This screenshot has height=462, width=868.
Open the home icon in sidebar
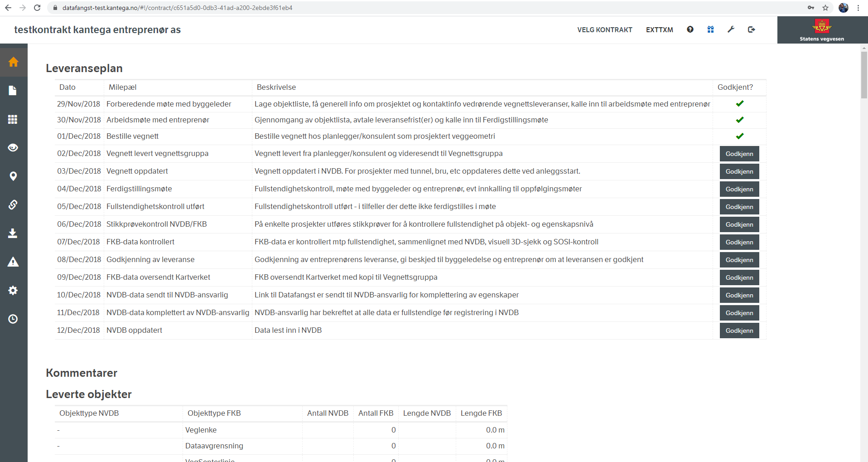(13, 62)
